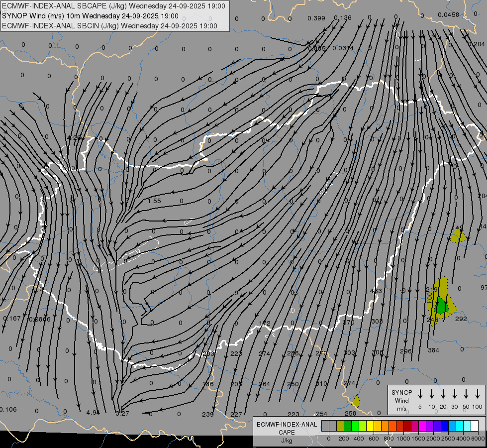The height and width of the screenshot is (448, 487).
Task: Click the SBCIN title line in header
Action: pos(109,26)
